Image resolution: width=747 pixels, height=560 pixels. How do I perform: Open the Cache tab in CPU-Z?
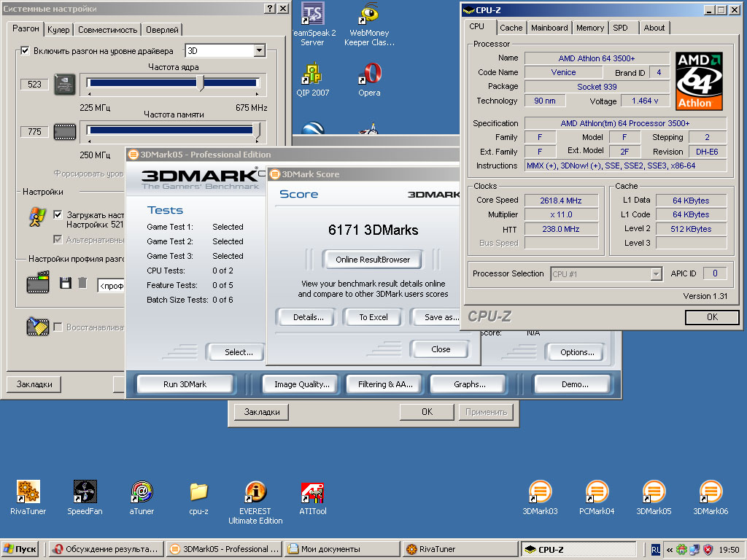511,28
